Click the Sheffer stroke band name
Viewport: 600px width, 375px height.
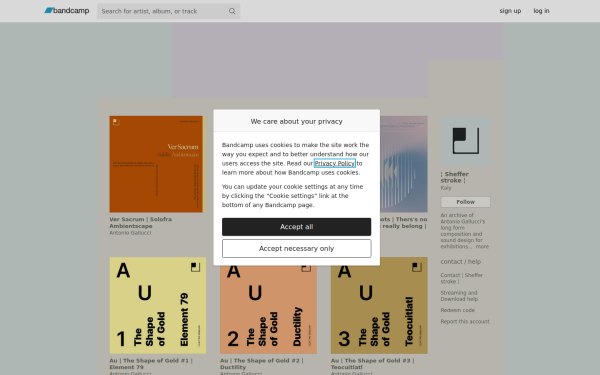[454, 177]
